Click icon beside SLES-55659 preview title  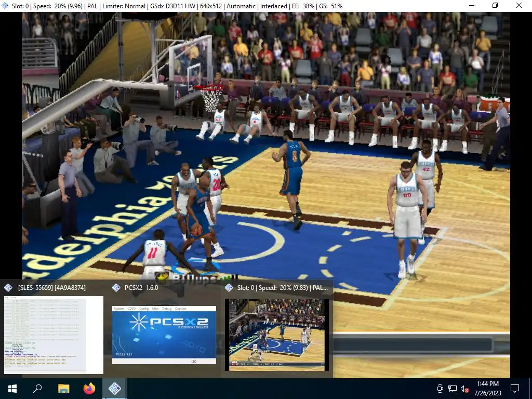tap(8, 288)
